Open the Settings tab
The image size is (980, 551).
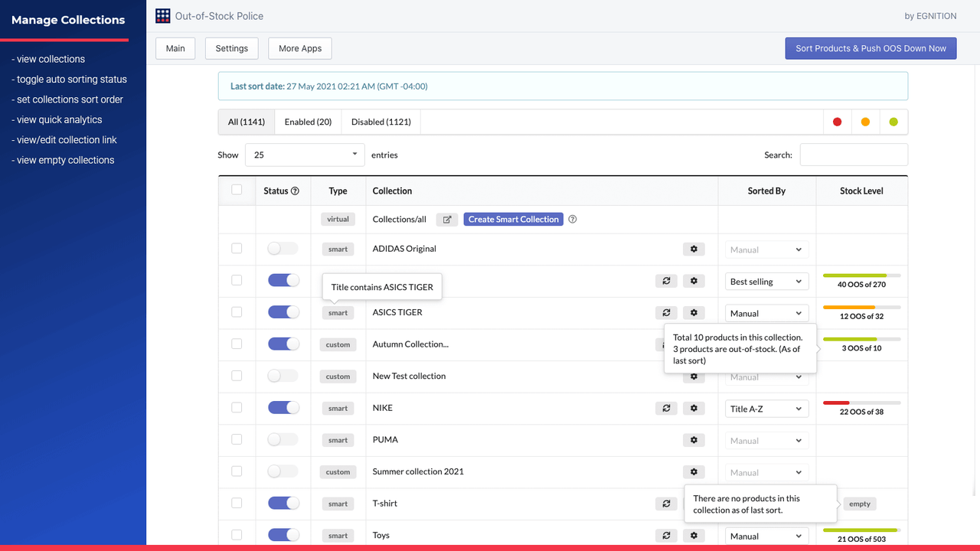(231, 47)
